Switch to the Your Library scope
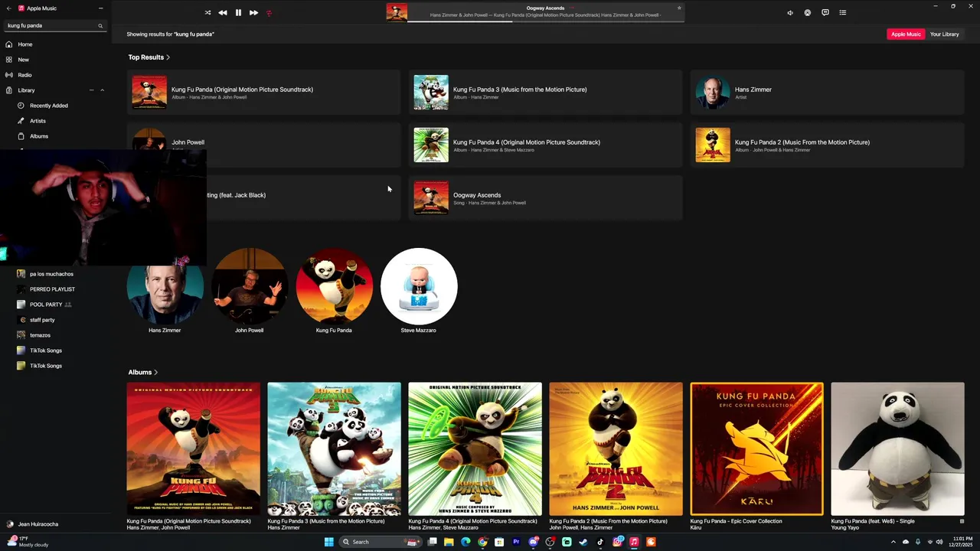Screen dimensions: 980x551 [x=944, y=34]
